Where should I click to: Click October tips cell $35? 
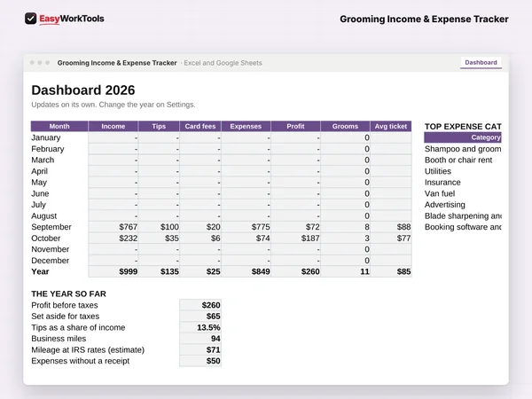pyautogui.click(x=159, y=239)
